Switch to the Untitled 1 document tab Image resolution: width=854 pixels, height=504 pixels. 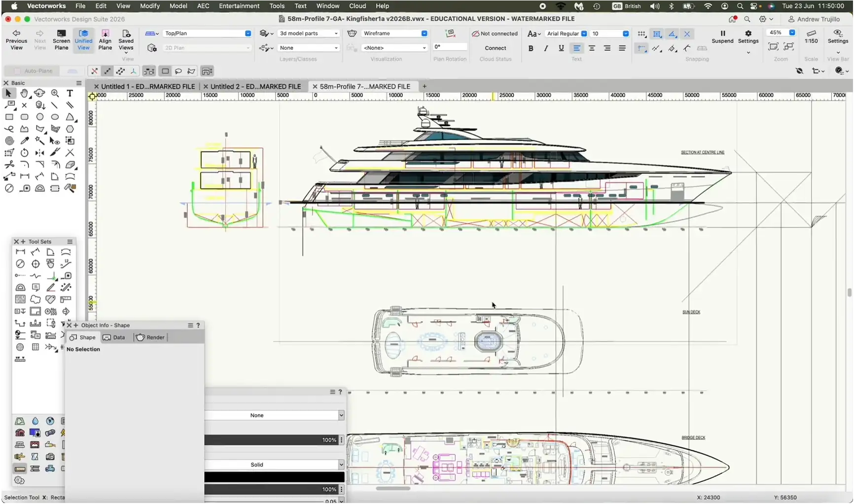pos(147,86)
